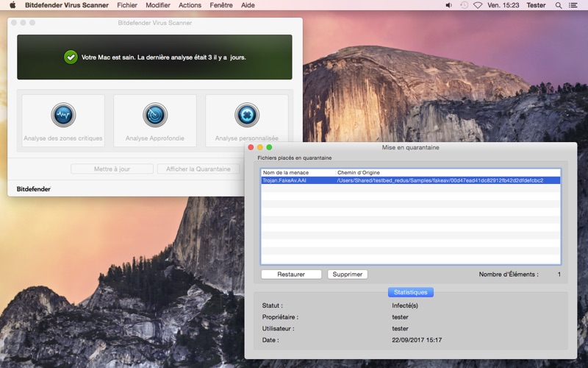The image size is (588, 368).
Task: Click the Wi-Fi status icon
Action: pos(478,5)
